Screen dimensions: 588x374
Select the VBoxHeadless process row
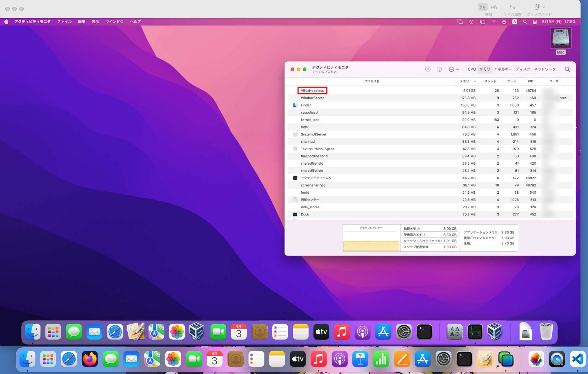pyautogui.click(x=430, y=90)
